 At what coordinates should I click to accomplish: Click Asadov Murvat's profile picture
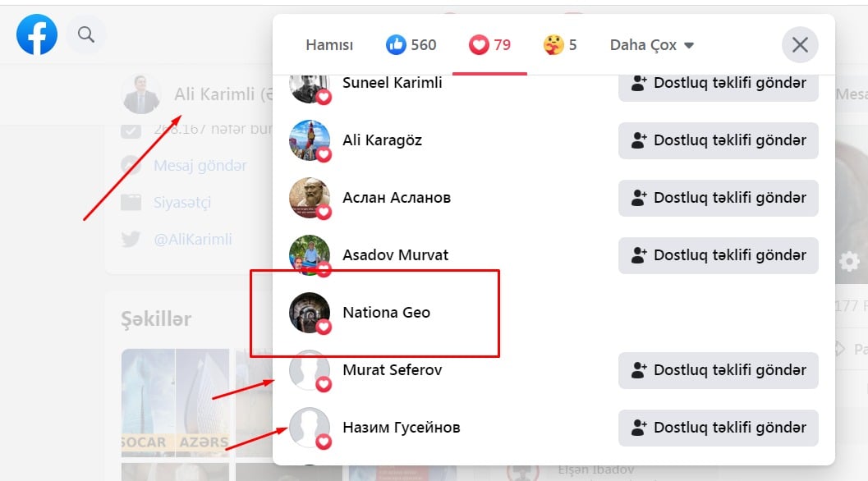[310, 254]
